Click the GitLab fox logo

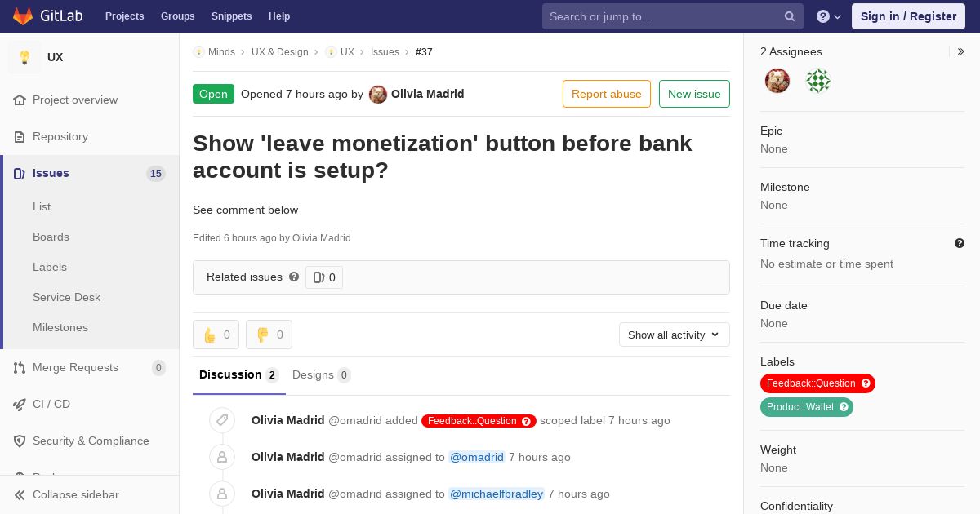tap(23, 16)
